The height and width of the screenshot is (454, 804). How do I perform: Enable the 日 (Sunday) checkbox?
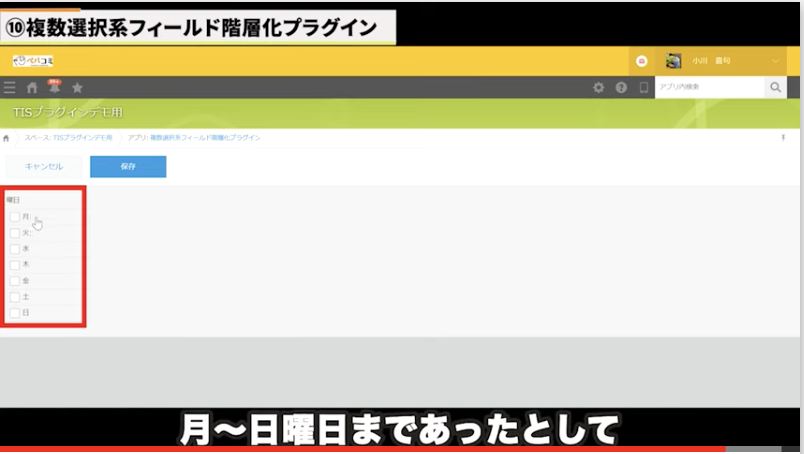[15, 313]
